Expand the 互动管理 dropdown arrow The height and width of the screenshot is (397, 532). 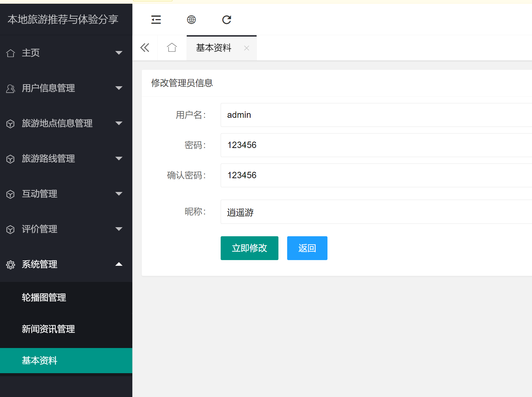119,194
